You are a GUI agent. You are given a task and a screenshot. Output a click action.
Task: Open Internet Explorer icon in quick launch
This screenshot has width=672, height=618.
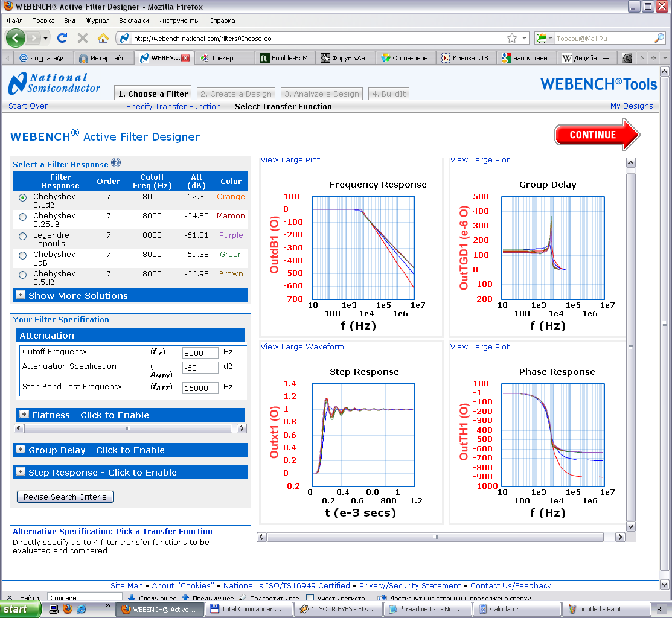[x=82, y=608]
